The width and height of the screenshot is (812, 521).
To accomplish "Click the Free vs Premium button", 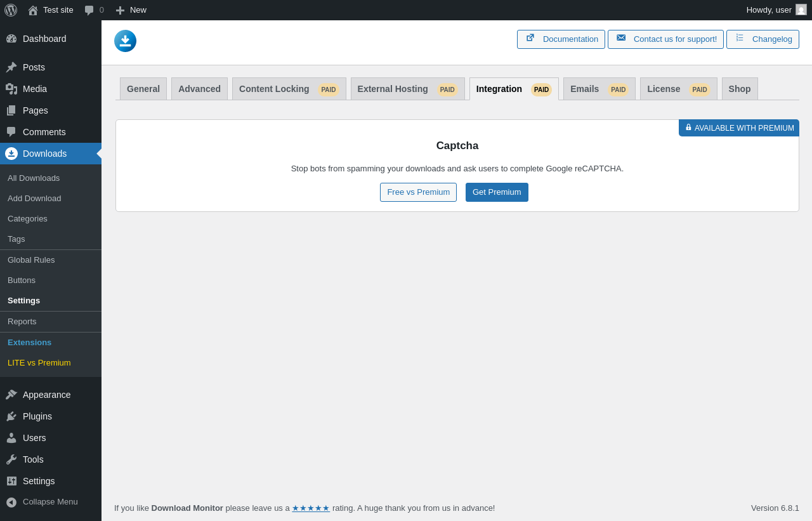I will (419, 192).
